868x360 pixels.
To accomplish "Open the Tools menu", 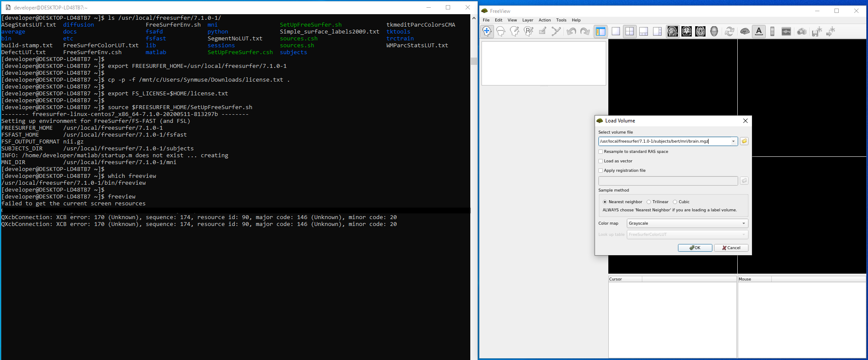I will 561,20.
